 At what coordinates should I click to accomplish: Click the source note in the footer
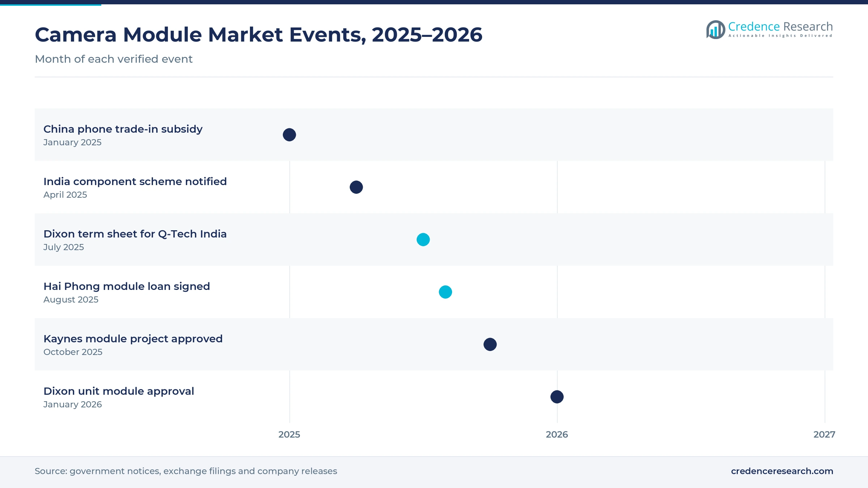coord(186,471)
